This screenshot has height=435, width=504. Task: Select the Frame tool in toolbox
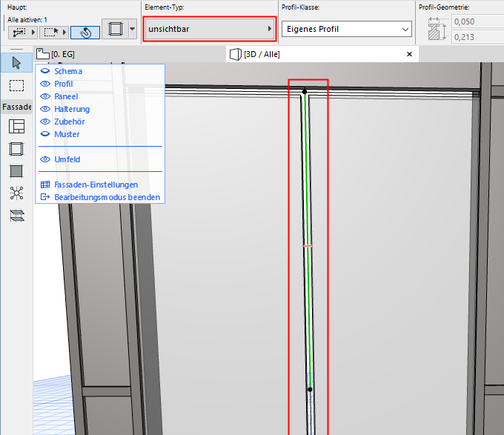[16, 149]
